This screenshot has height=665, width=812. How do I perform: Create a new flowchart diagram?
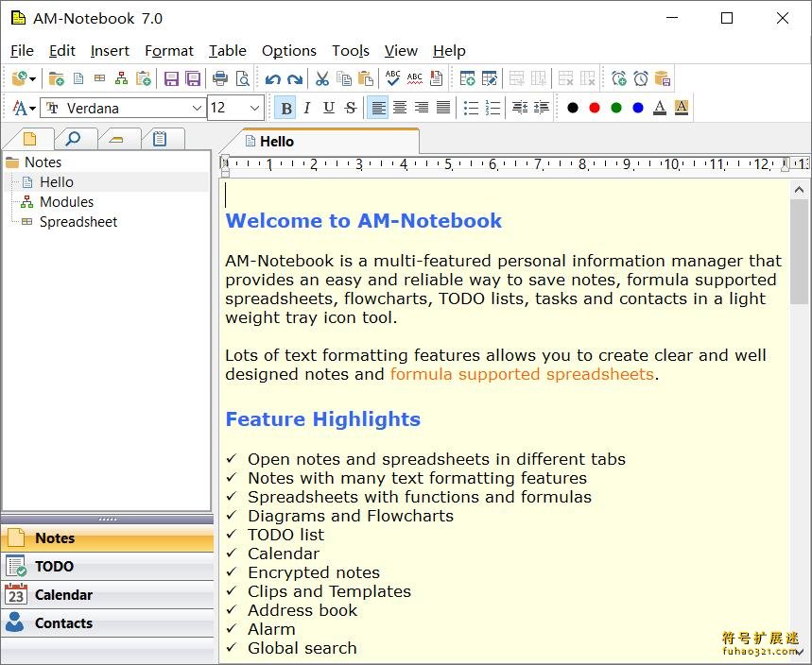point(121,78)
